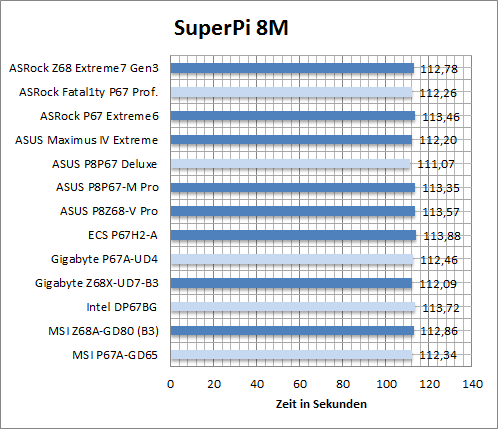Click the light Intel DP67BG bar

(293, 307)
